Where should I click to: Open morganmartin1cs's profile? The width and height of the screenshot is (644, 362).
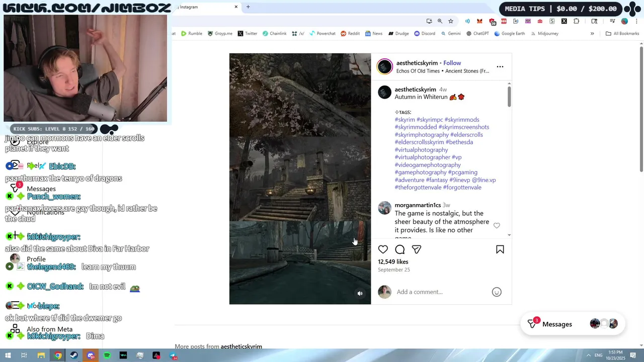[418, 205]
